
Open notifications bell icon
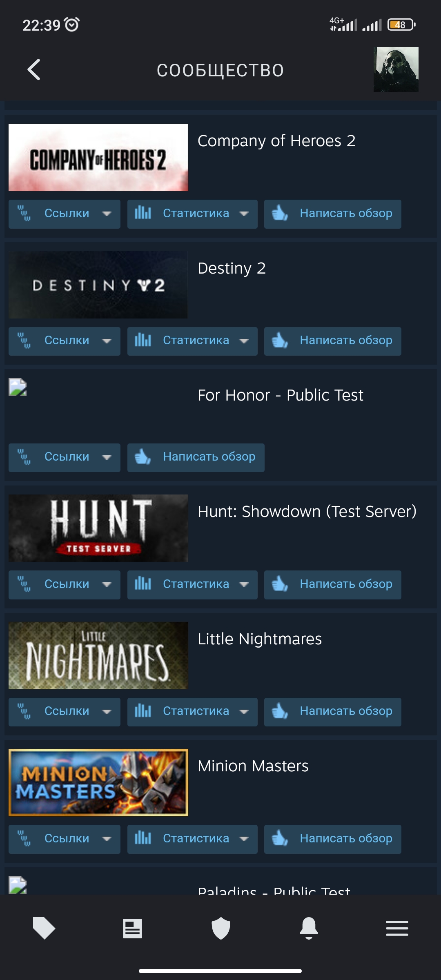(x=309, y=928)
